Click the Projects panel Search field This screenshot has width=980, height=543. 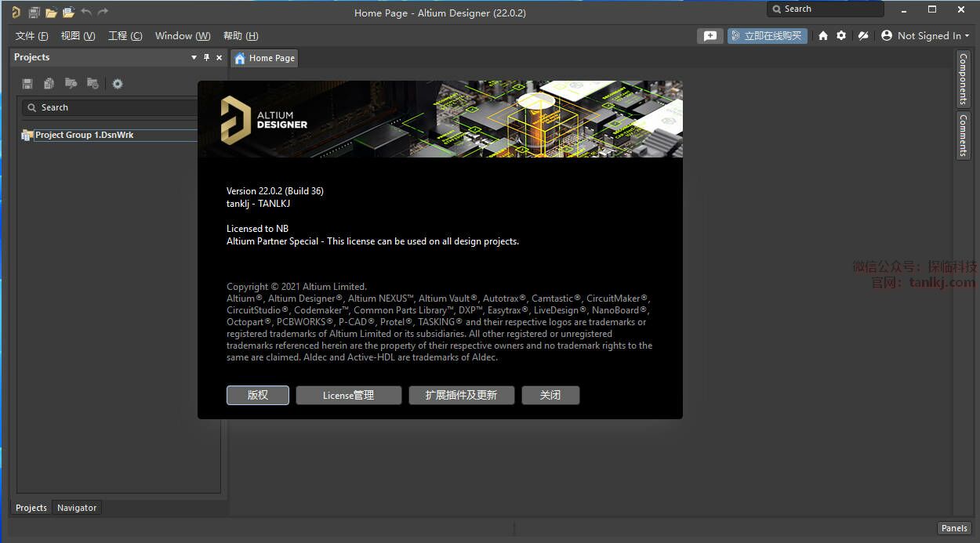point(110,107)
